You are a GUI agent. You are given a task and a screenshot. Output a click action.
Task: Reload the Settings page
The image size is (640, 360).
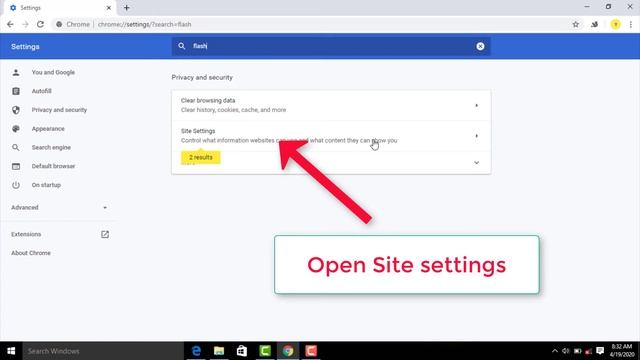(40, 24)
